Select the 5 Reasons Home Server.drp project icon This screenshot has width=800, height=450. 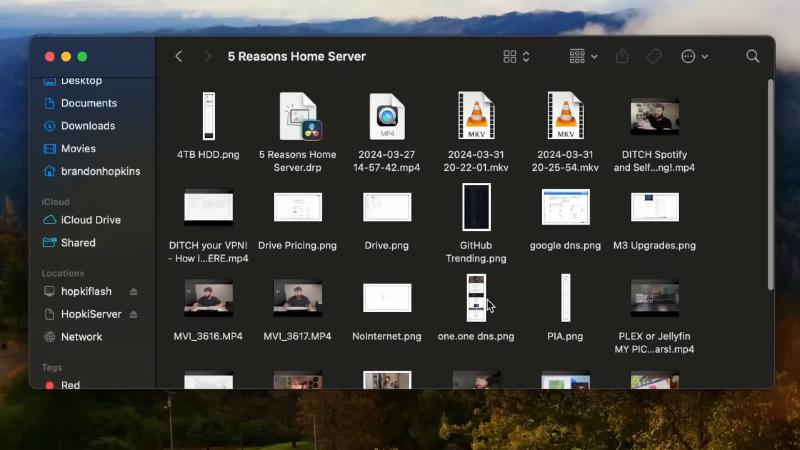[301, 116]
